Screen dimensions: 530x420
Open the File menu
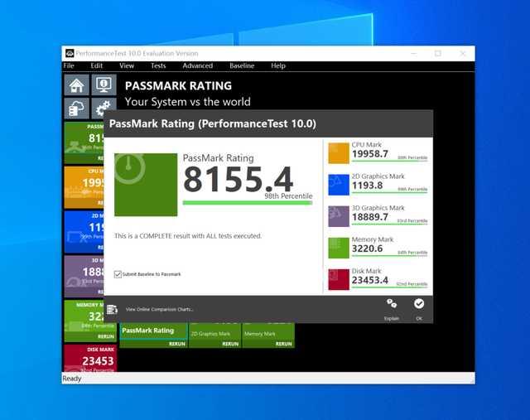pos(69,65)
